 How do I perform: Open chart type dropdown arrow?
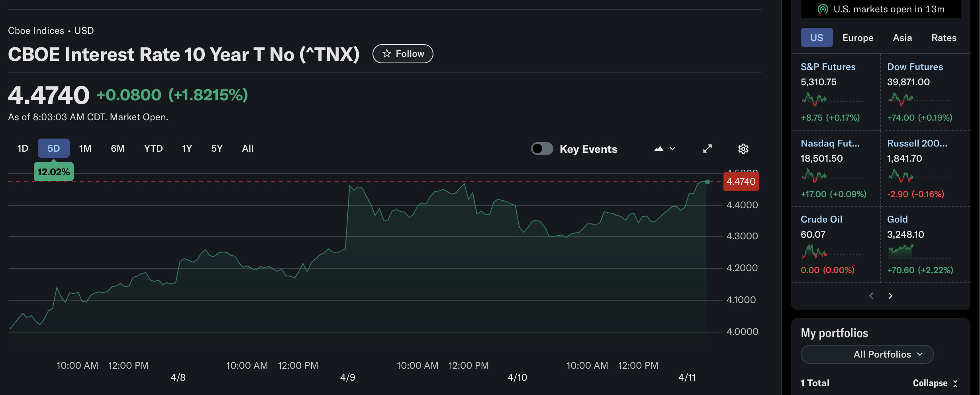672,149
